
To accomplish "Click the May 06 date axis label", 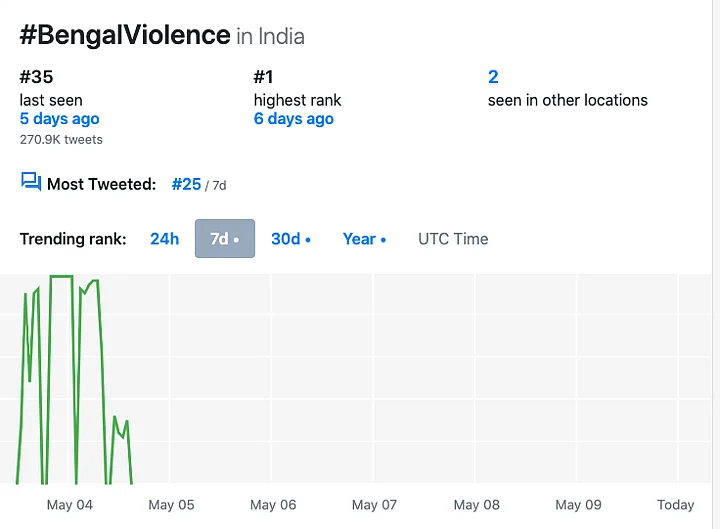I will (273, 505).
